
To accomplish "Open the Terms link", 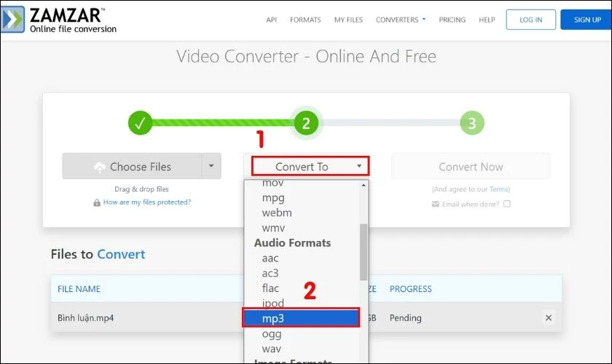I will pos(498,189).
